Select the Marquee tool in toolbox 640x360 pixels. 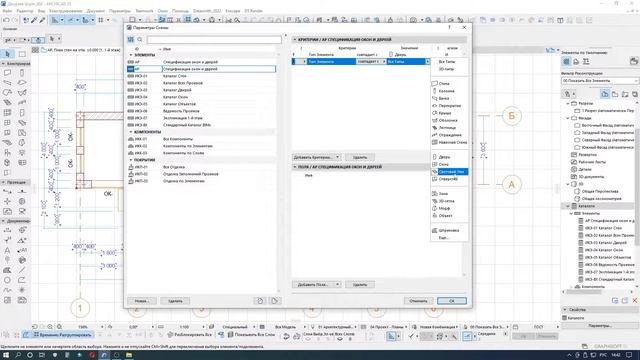coord(22,54)
